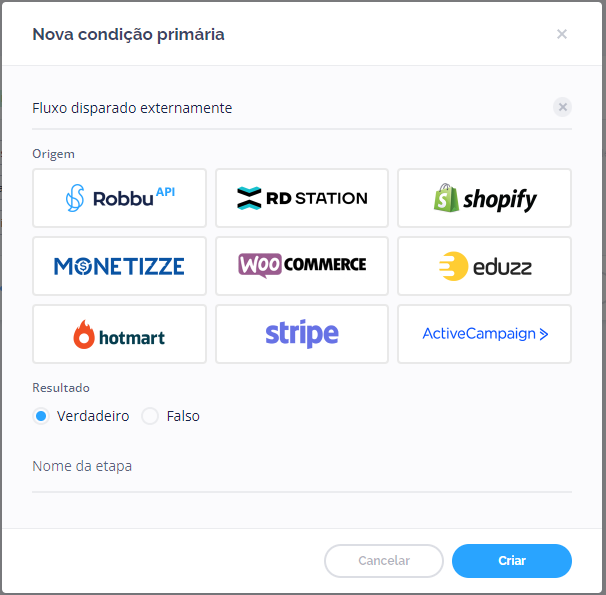Click the Criar button

click(511, 561)
